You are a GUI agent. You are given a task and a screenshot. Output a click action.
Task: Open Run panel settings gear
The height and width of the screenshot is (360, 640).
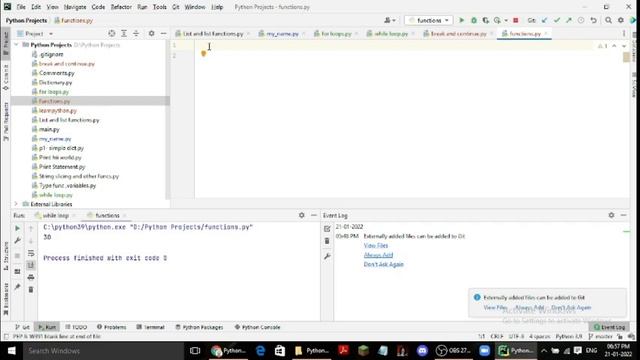pyautogui.click(x=302, y=215)
